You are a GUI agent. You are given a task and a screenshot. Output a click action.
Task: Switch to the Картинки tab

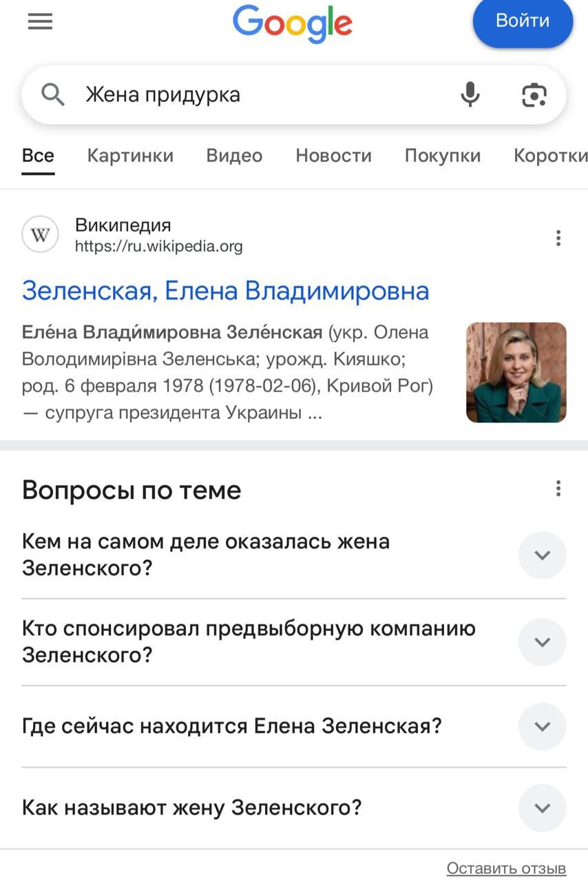click(130, 156)
